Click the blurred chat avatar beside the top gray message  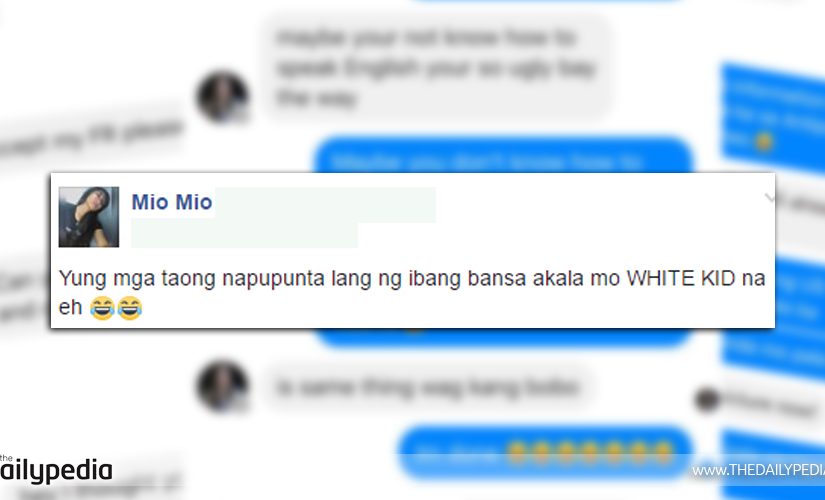coord(223,97)
